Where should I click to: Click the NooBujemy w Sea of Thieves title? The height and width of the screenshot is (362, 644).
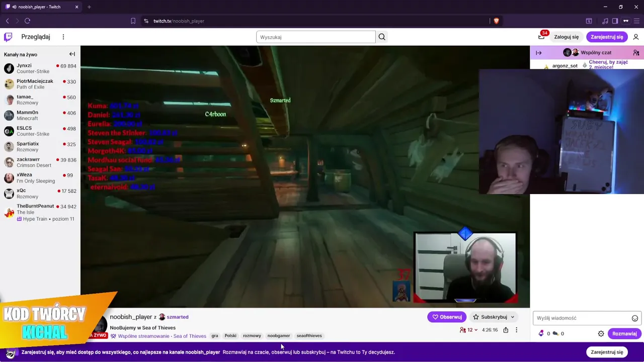[142, 328]
